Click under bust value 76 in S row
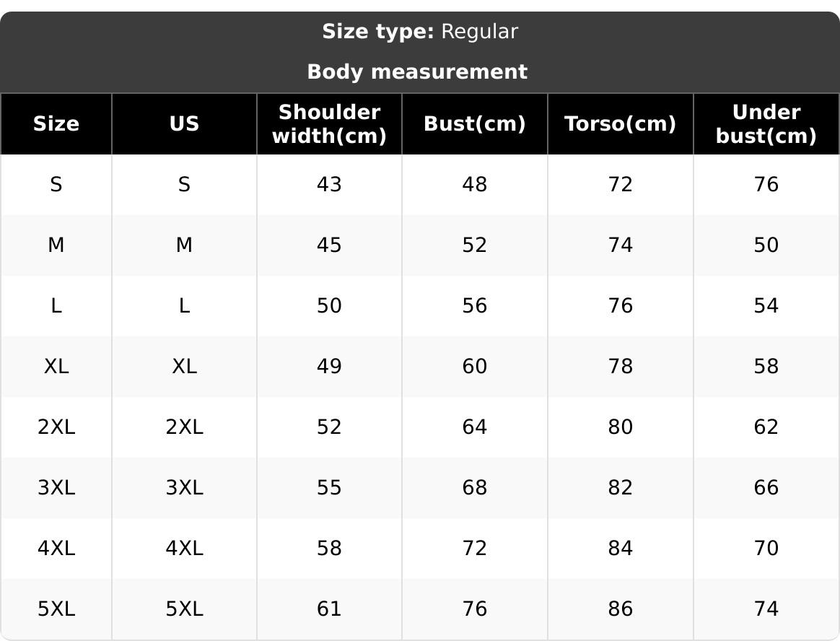 click(766, 185)
